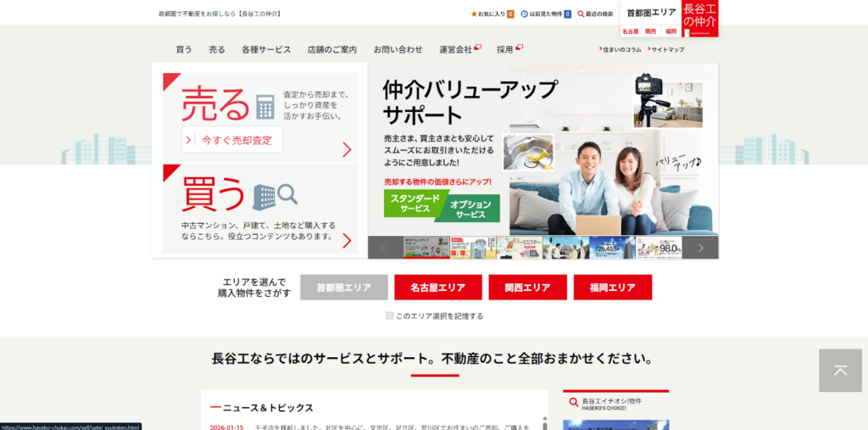The height and width of the screenshot is (430, 868).
Task: Open favorites via the star icon
Action: tap(474, 14)
